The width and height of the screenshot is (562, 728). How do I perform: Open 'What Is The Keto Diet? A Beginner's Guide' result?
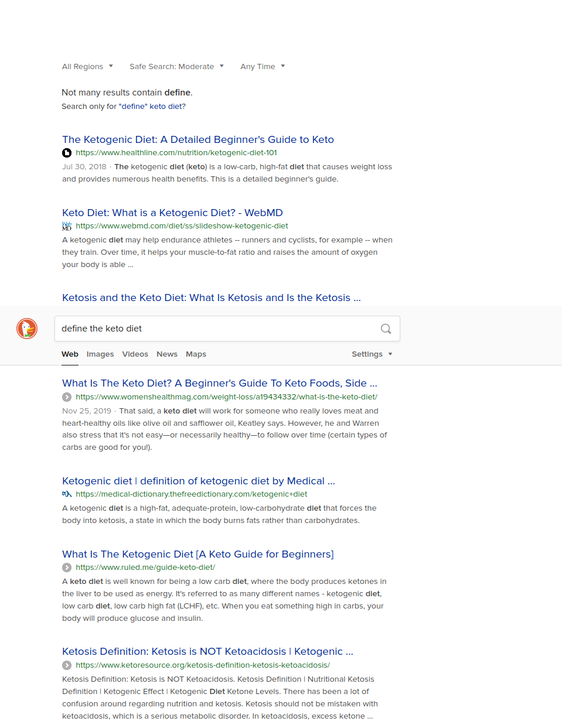pos(220,383)
